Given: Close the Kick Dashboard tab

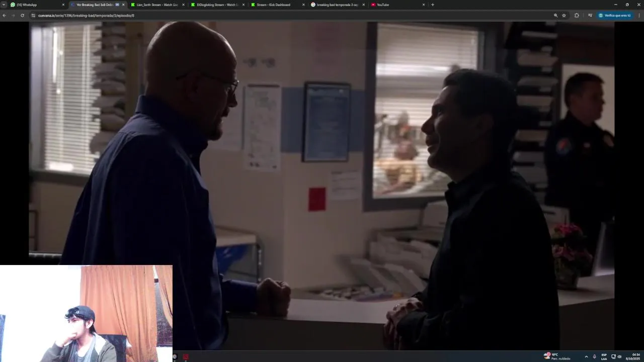Looking at the screenshot, I should click(x=303, y=5).
